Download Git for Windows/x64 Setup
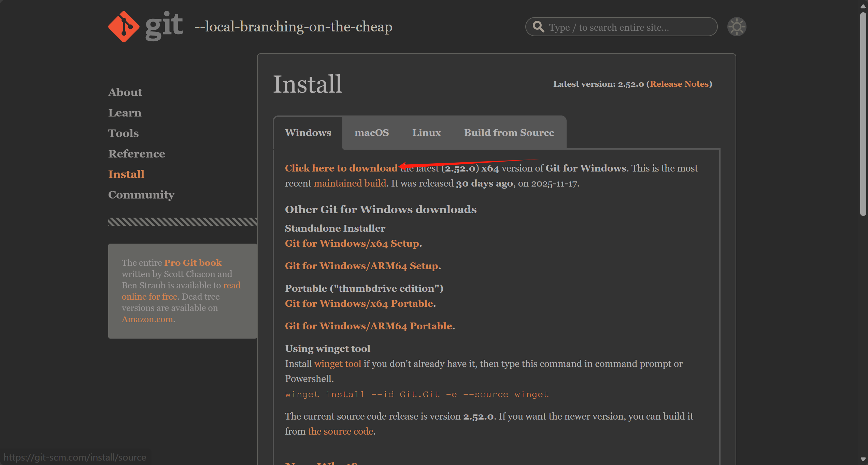The height and width of the screenshot is (465, 868). [352, 243]
